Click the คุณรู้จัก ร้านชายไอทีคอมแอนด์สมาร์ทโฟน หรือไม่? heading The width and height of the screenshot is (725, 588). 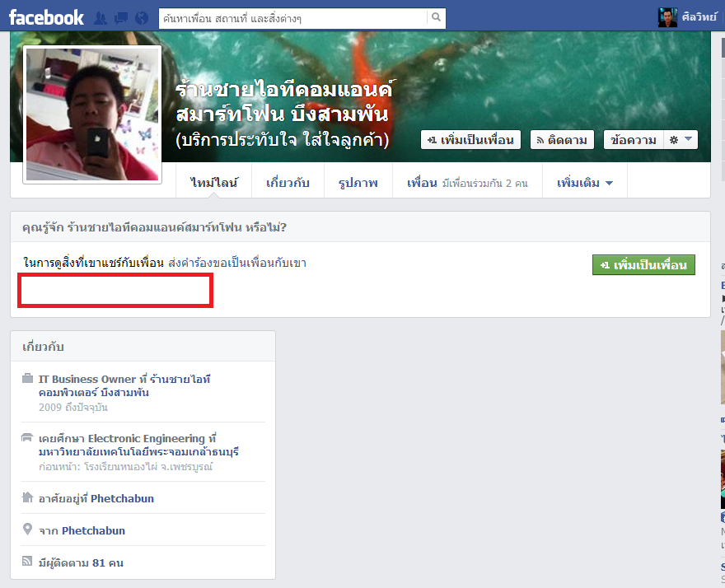click(x=154, y=227)
